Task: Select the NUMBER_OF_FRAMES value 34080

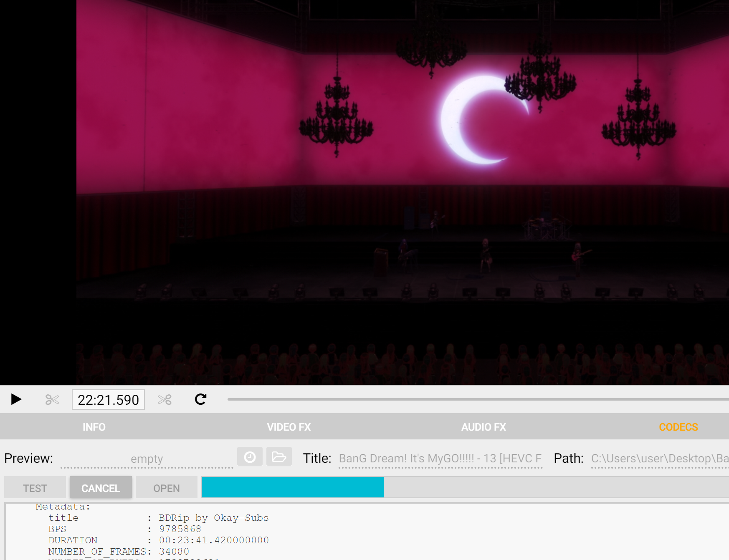Action: (174, 552)
